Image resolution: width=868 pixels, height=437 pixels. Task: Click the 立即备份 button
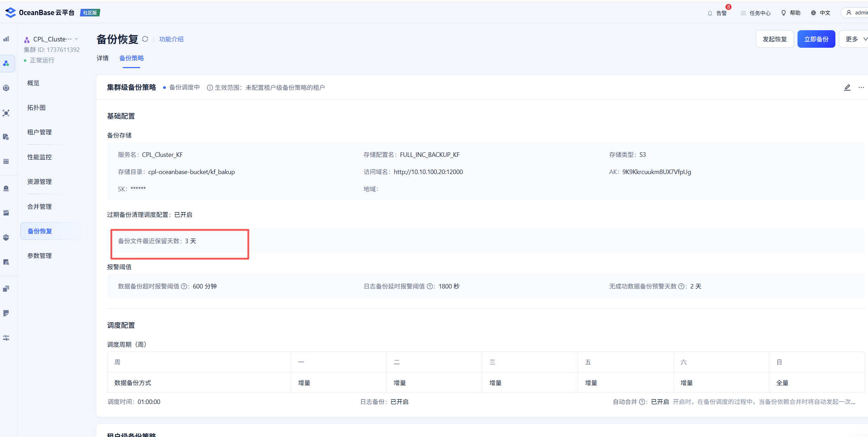(x=816, y=39)
